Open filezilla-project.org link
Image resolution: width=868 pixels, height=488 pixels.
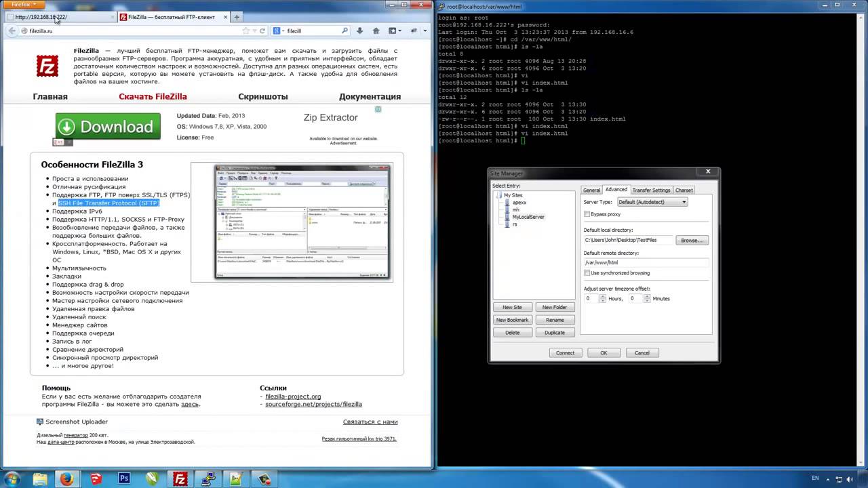[293, 396]
